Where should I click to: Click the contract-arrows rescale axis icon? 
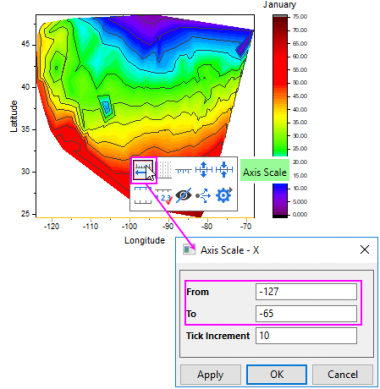pos(224,170)
